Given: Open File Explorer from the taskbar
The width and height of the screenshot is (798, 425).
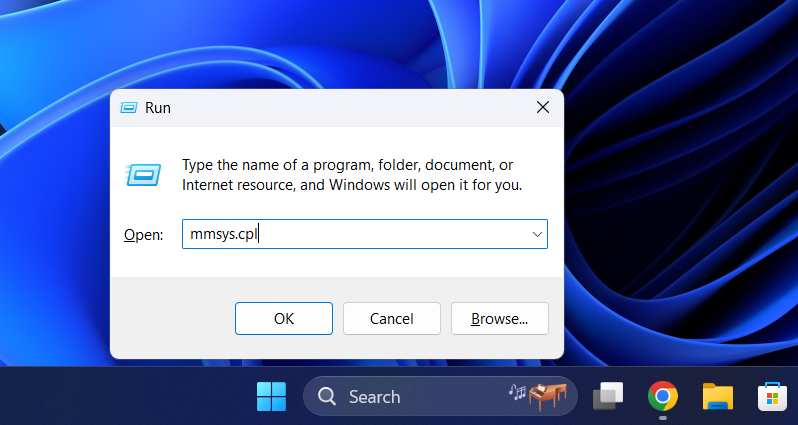Looking at the screenshot, I should [717, 397].
